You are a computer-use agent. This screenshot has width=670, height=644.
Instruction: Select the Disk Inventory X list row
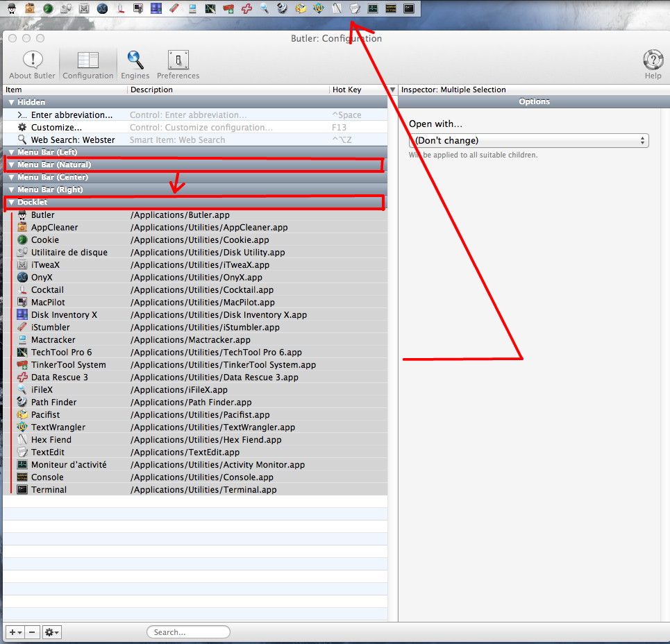[64, 315]
